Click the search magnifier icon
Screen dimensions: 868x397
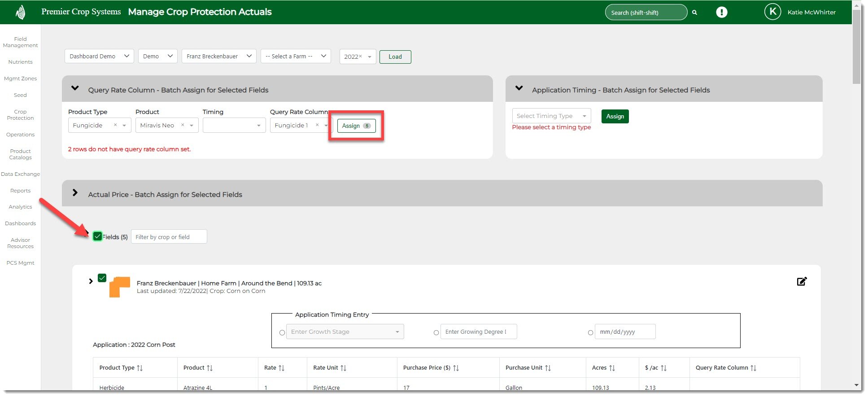694,13
